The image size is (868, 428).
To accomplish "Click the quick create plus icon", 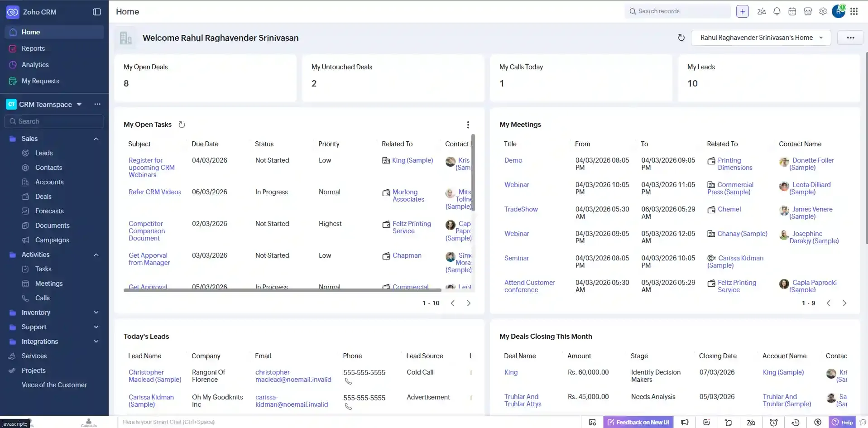I will [x=743, y=11].
